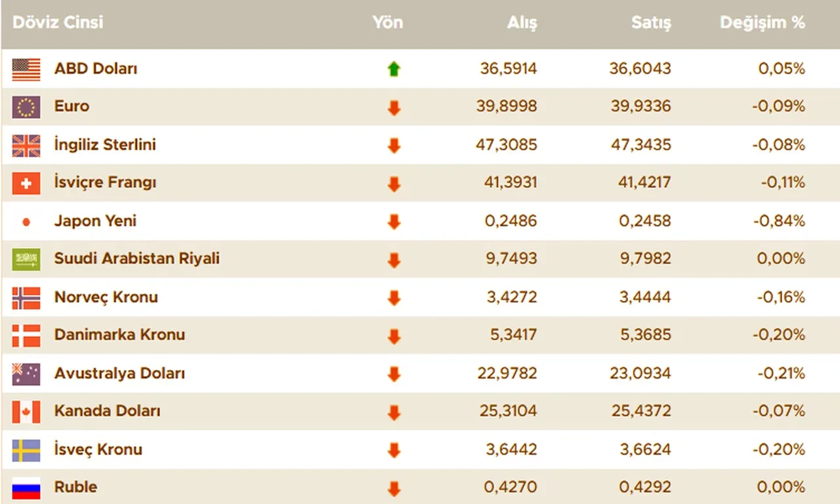The width and height of the screenshot is (840, 504).
Task: Click the Japon Yeni change value -0,84%
Action: point(779,220)
